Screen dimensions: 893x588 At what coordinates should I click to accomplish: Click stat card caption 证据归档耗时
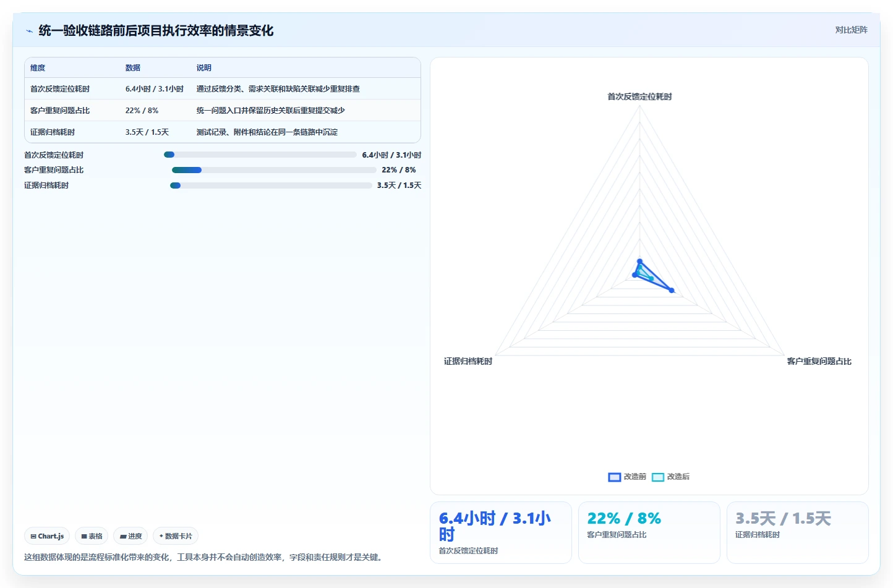[758, 535]
